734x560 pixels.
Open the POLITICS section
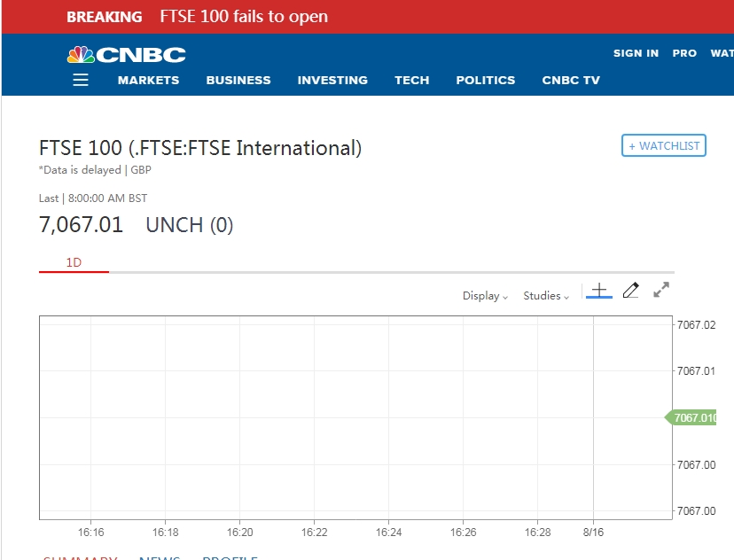tap(486, 80)
